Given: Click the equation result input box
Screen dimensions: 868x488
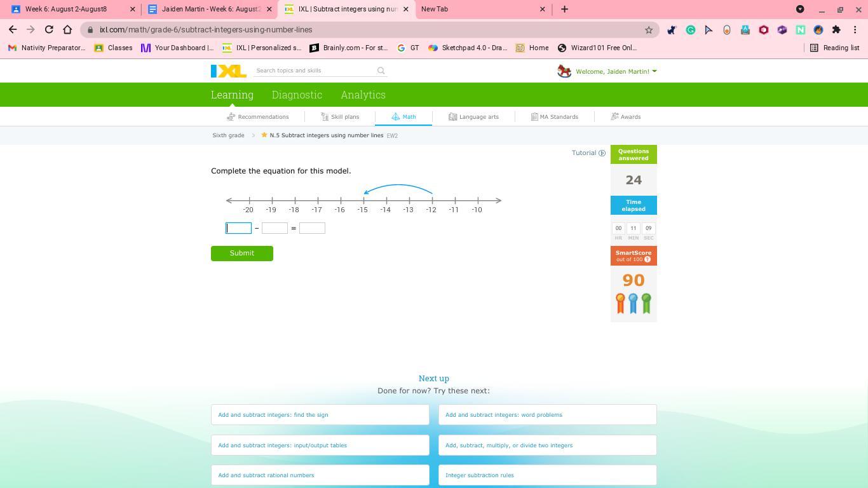Looking at the screenshot, I should click(312, 228).
